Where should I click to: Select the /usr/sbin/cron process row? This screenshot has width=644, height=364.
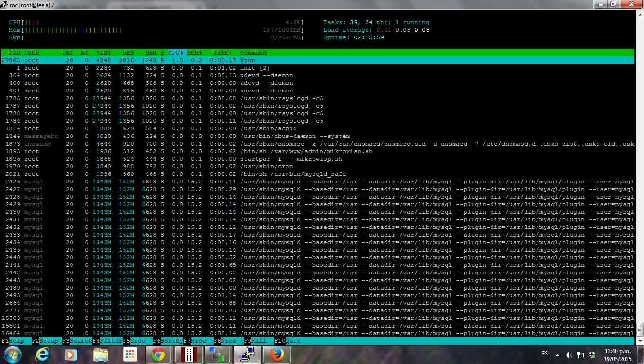318,166
